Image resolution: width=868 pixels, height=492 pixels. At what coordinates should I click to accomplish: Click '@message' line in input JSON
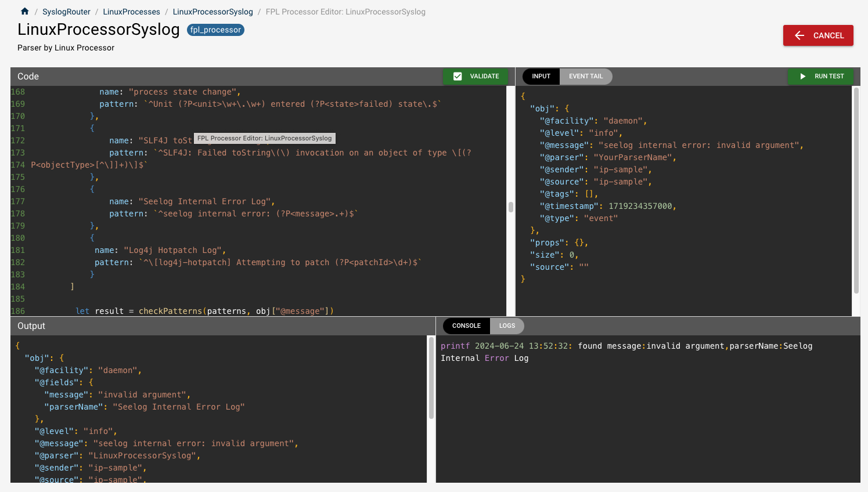(x=672, y=145)
